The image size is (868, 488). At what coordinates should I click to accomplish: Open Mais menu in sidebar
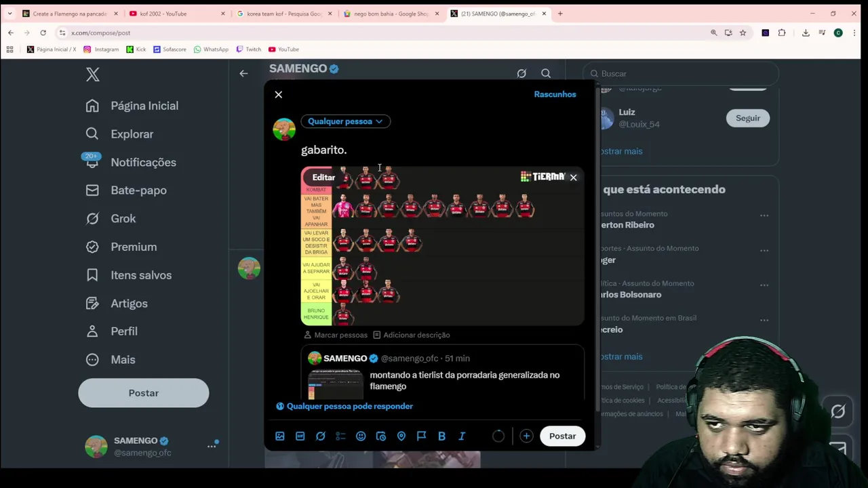point(111,359)
